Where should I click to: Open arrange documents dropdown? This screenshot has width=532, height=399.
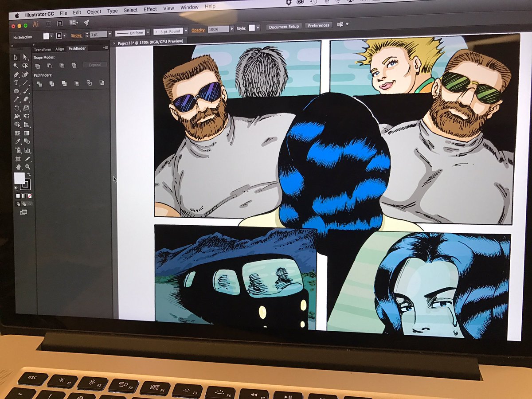click(x=74, y=22)
